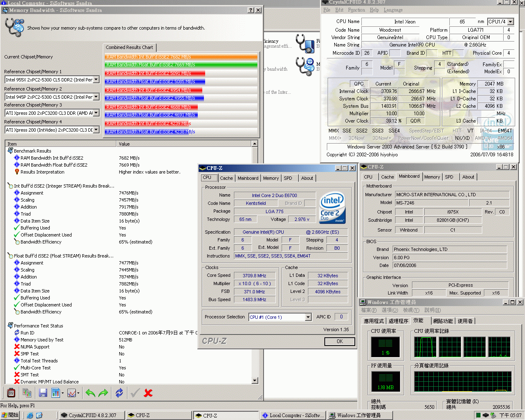Go forward with the green right arrow

tap(103, 393)
